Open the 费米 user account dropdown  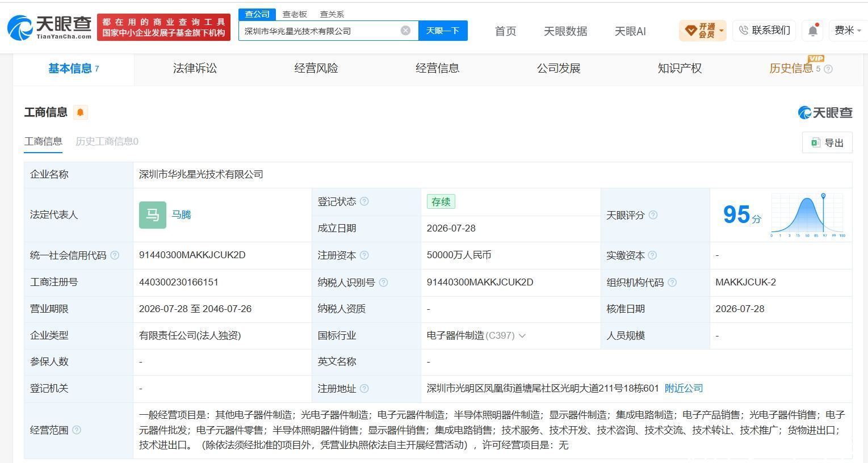pos(848,31)
